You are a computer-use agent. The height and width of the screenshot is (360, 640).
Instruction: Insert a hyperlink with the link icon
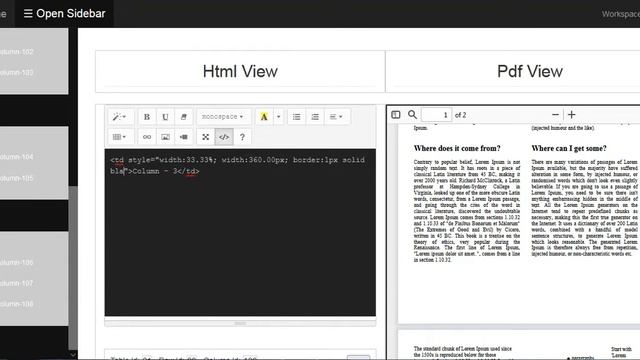[x=147, y=137]
